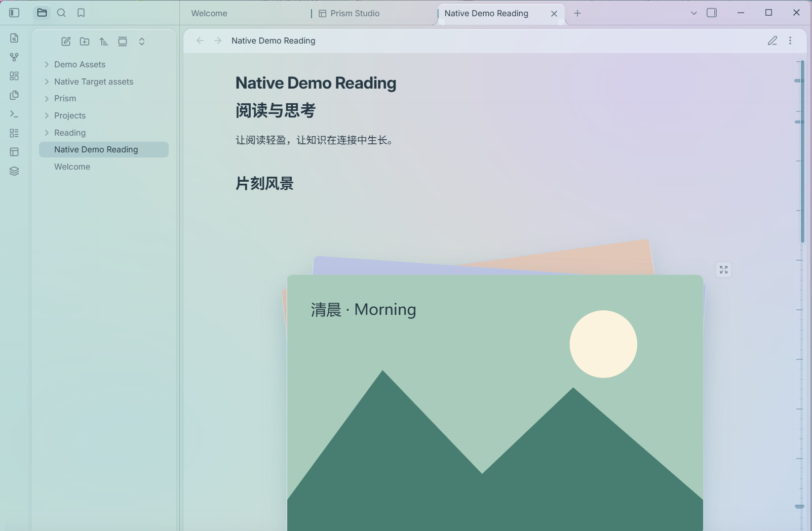
Task: Click the top ribbon file icon
Action: point(14,38)
